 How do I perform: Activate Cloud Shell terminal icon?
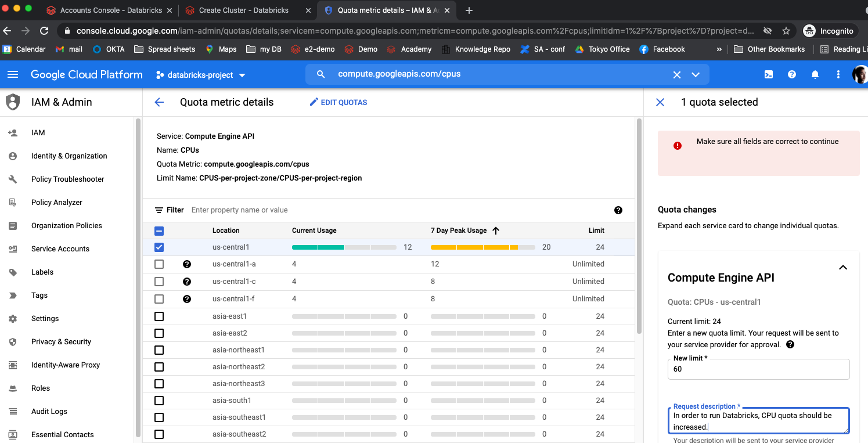768,74
